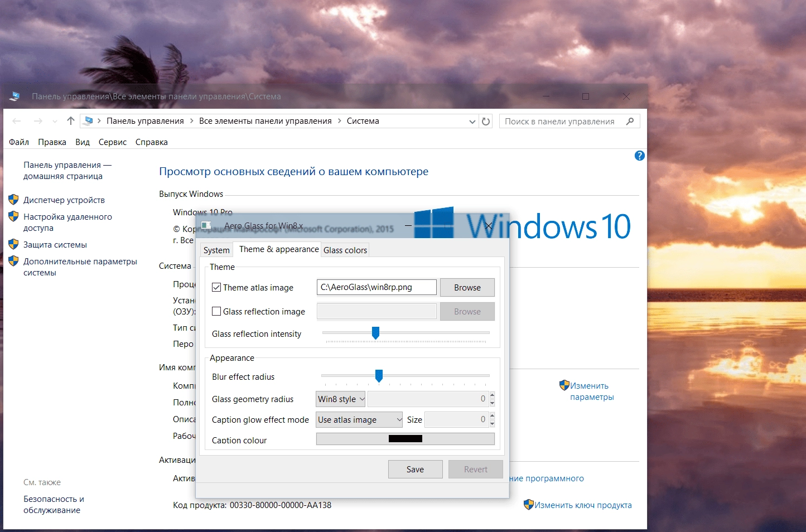The width and height of the screenshot is (806, 532).
Task: Click shield icon by Дополнительные параметры системы
Action: click(x=14, y=261)
